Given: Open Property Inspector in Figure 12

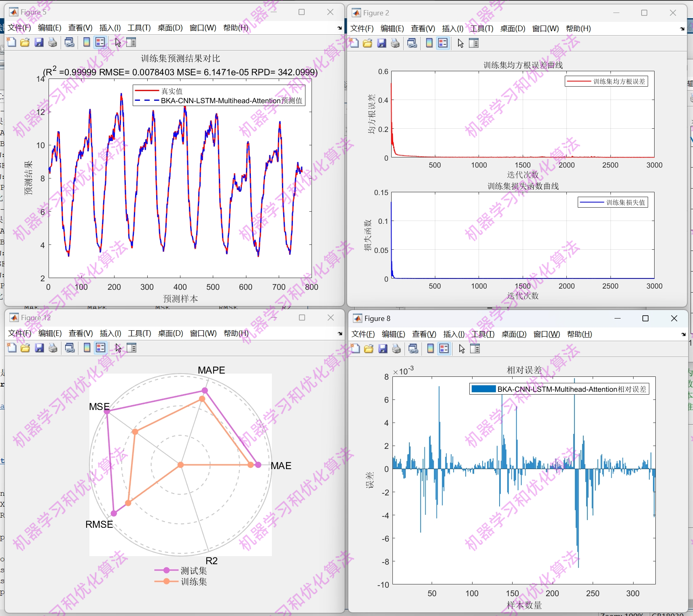Looking at the screenshot, I should pyautogui.click(x=131, y=348).
